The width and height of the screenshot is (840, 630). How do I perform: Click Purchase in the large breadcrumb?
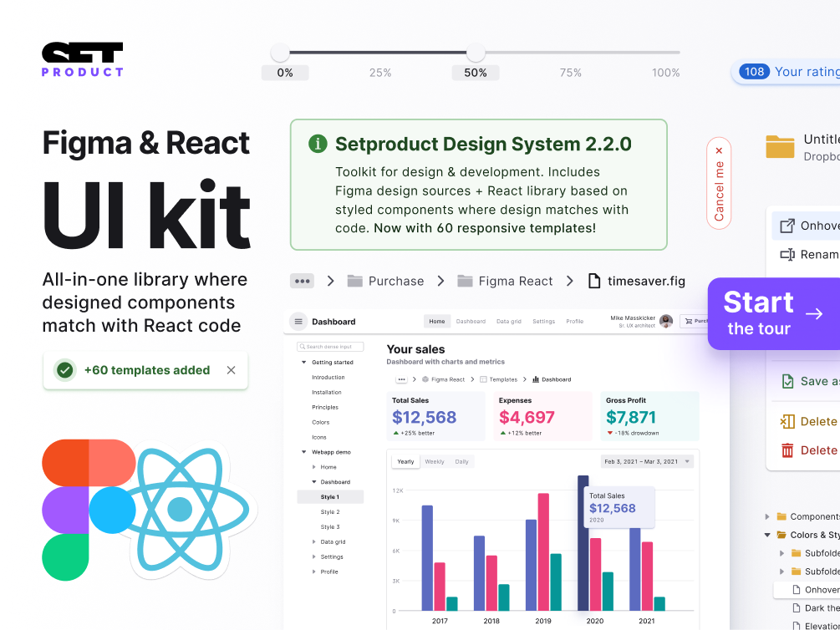(396, 282)
